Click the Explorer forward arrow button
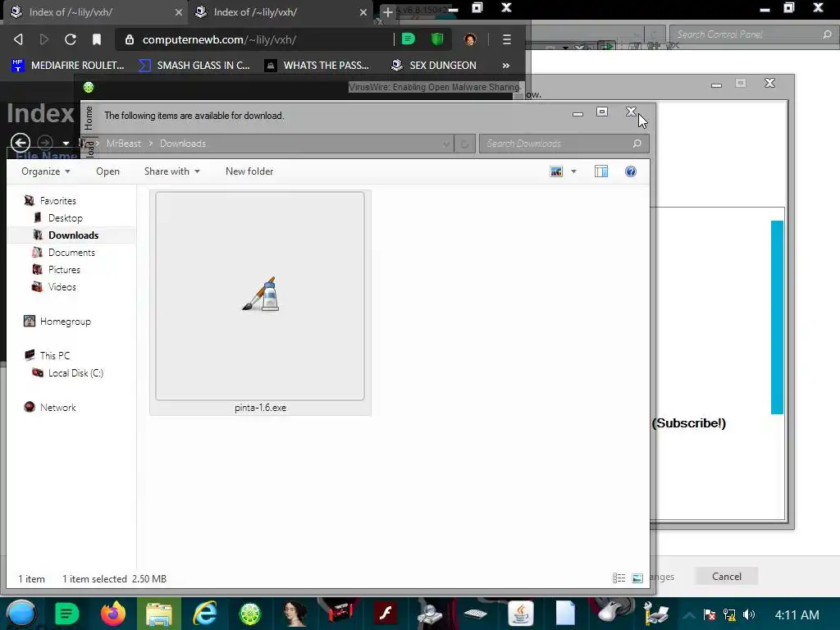 coord(45,143)
